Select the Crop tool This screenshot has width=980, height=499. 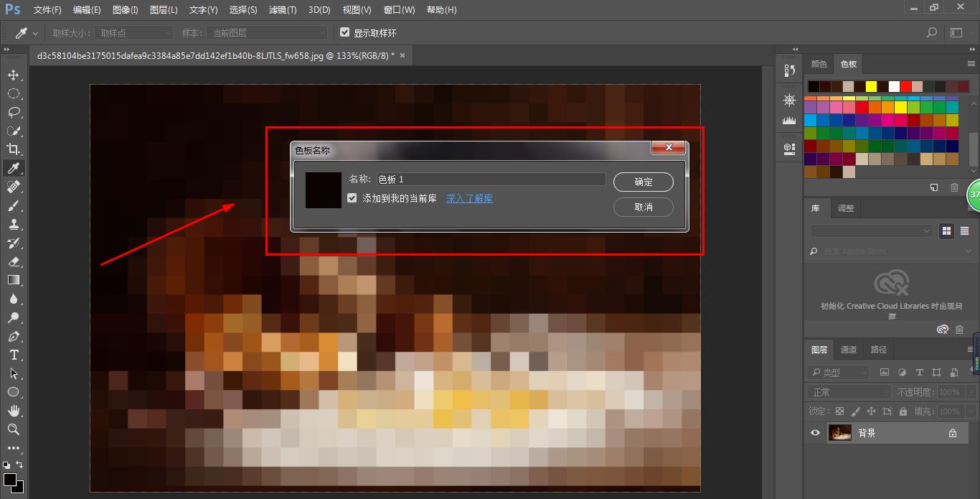tap(13, 149)
